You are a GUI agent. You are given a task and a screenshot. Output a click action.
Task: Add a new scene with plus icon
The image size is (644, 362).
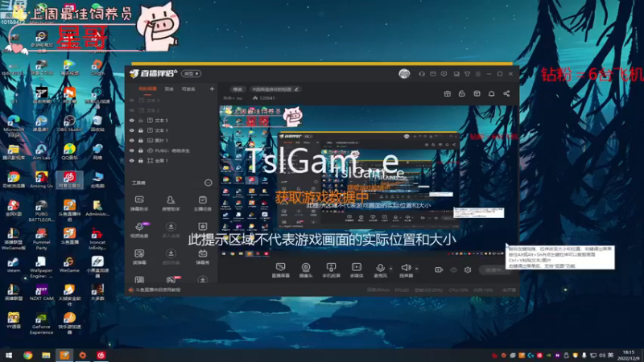tap(212, 88)
